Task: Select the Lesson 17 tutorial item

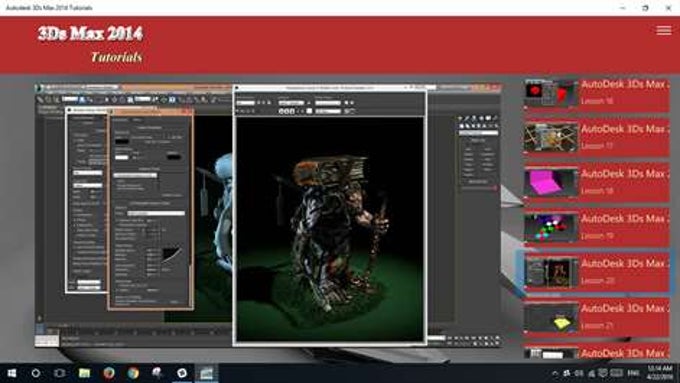Action: (597, 137)
